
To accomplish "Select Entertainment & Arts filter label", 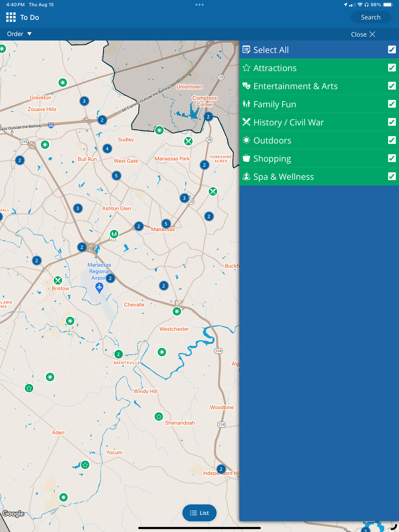I will (296, 86).
